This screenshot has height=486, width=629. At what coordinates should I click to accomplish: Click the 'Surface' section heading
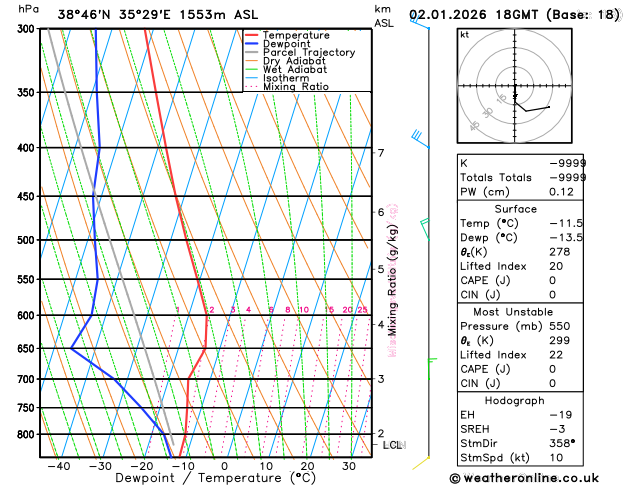[x=515, y=209]
